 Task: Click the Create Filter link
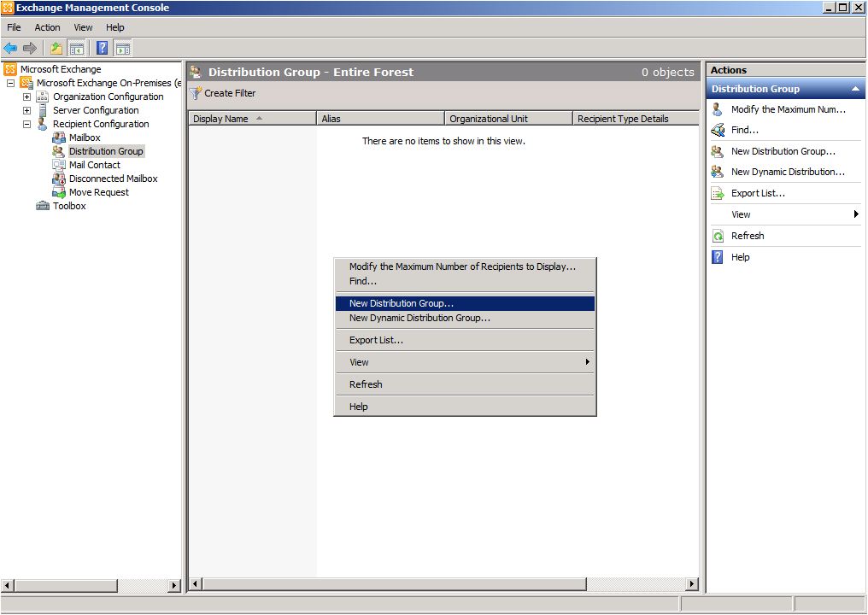[x=230, y=93]
